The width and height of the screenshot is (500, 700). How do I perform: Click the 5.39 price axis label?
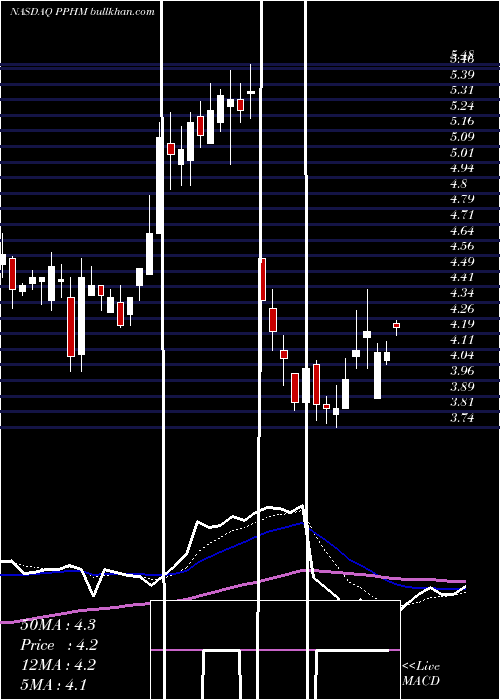click(462, 75)
